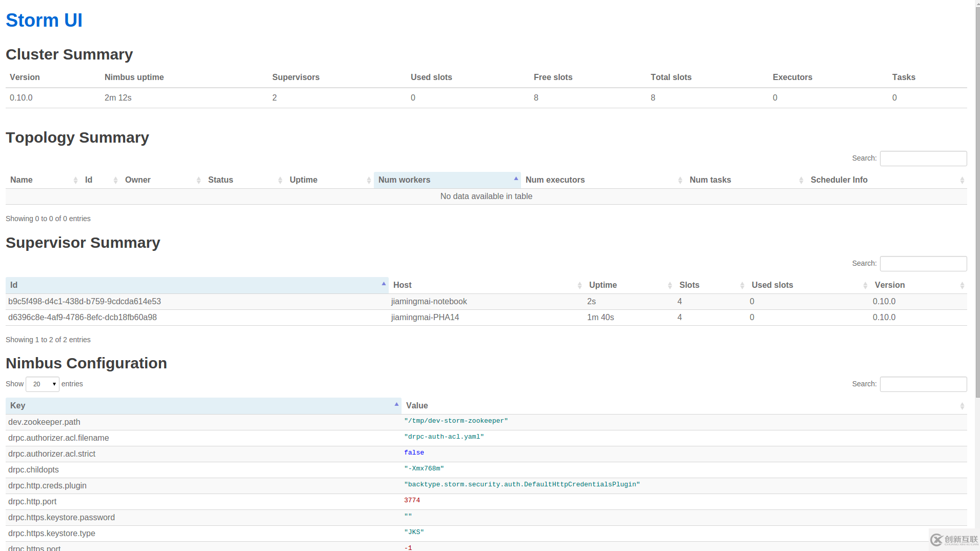Sort Topology Summary by Num executors
Image resolution: width=980 pixels, height=551 pixels.
(x=603, y=180)
